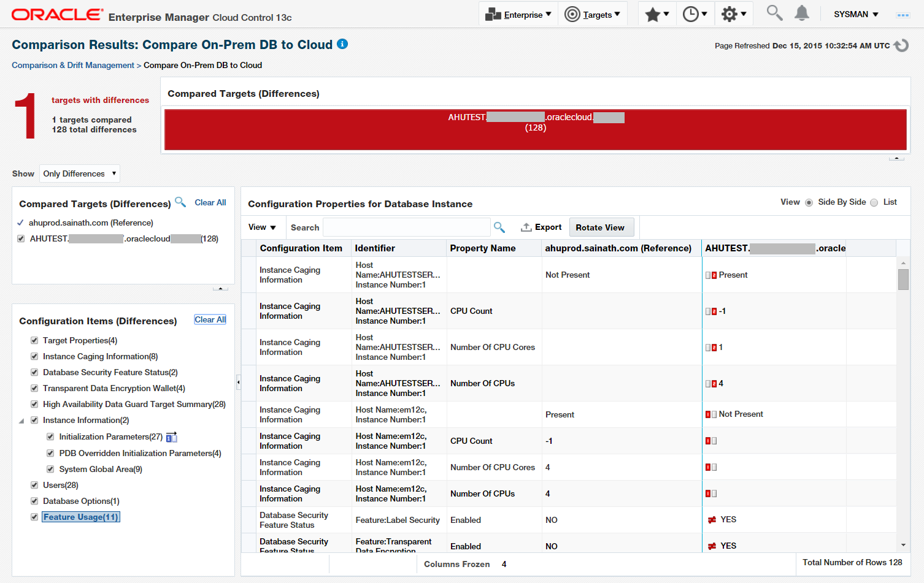Click the page refresh icon
924x583 pixels.
[901, 45]
